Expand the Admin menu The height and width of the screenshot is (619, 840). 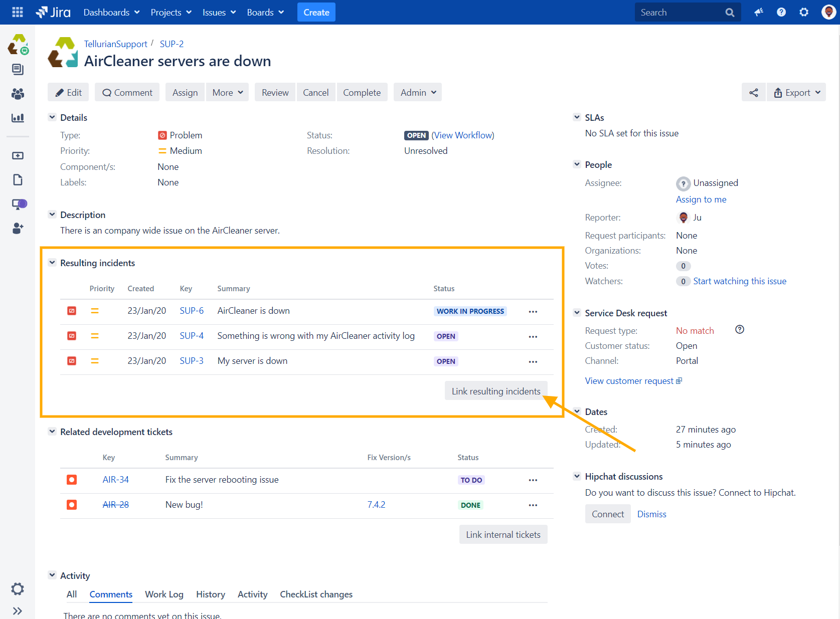click(417, 92)
